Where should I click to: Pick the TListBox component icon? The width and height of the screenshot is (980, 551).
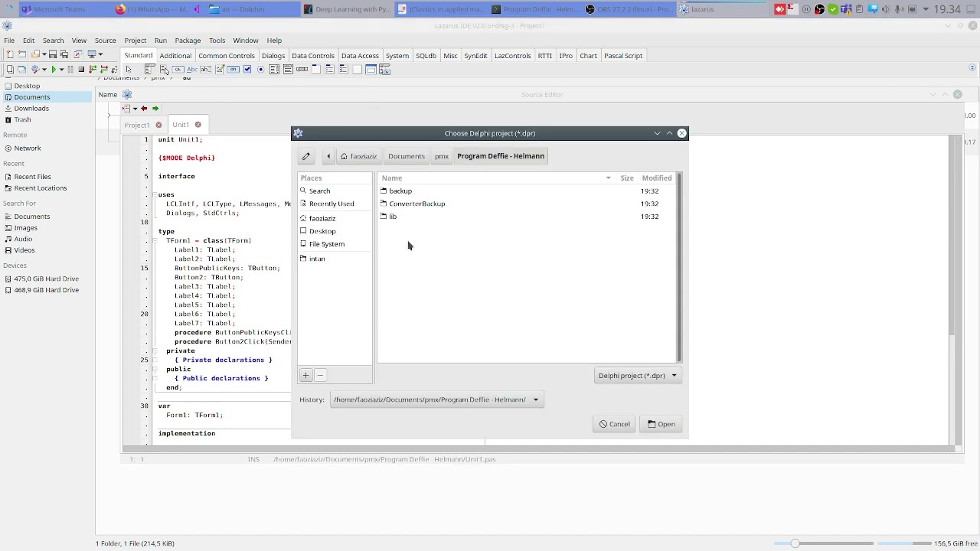(x=274, y=69)
